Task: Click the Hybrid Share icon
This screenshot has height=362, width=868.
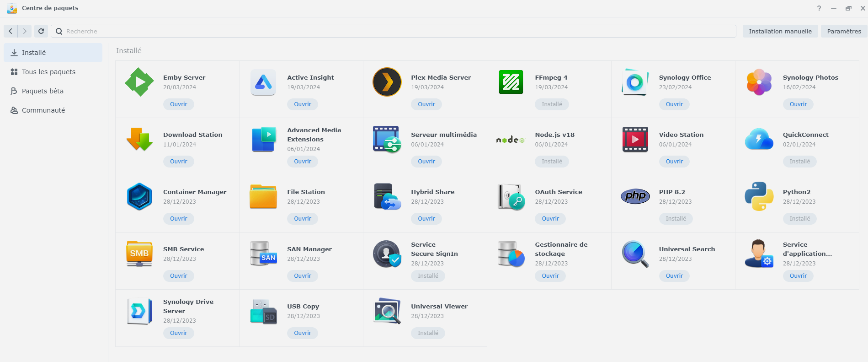Action: click(387, 196)
